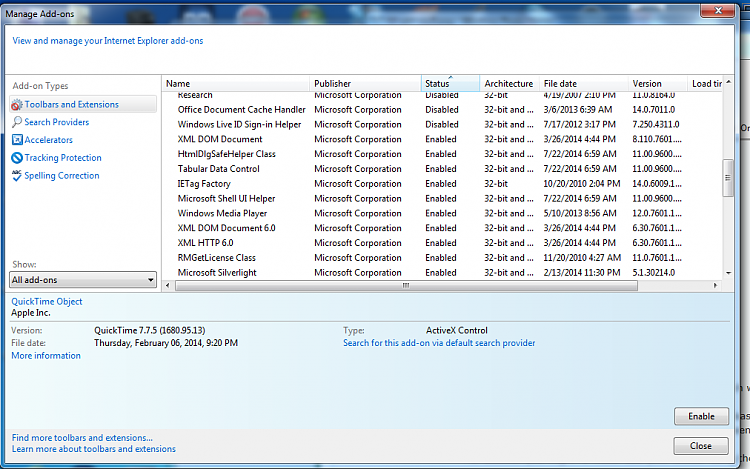Click the Close button
750x469 pixels.
pyautogui.click(x=701, y=446)
